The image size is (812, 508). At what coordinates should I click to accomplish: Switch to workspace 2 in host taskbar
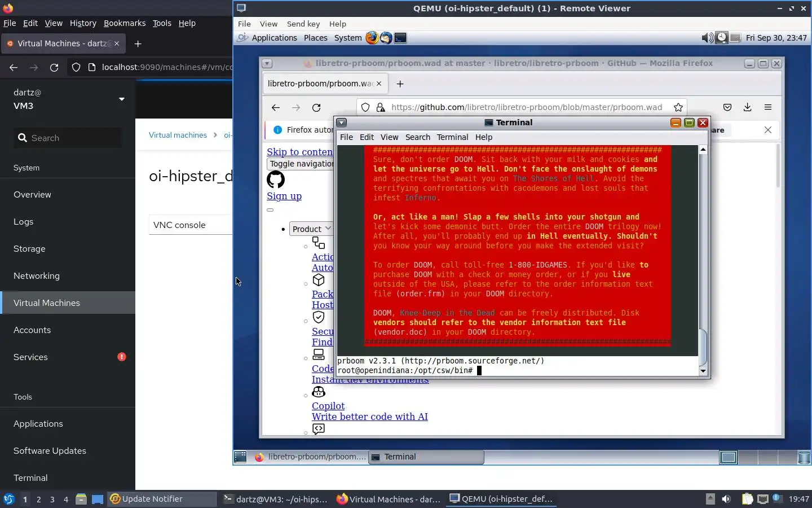pos(38,499)
